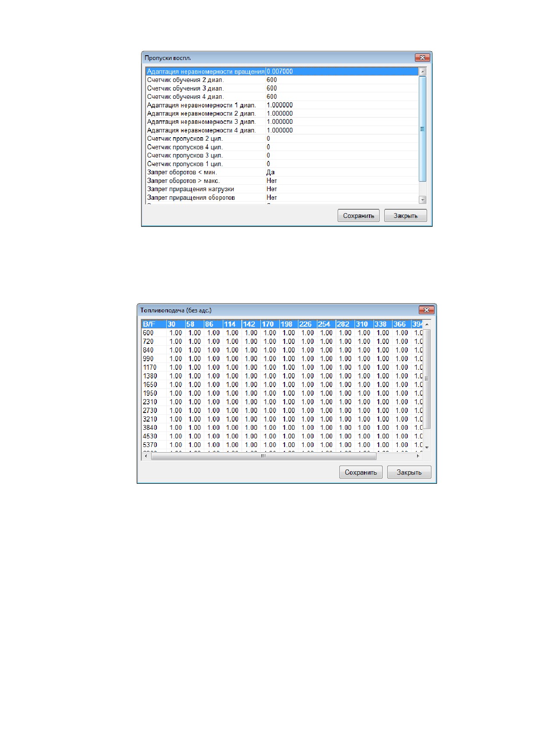Click row label 840 in fuel table
This screenshot has height=756, width=535.
coord(148,350)
